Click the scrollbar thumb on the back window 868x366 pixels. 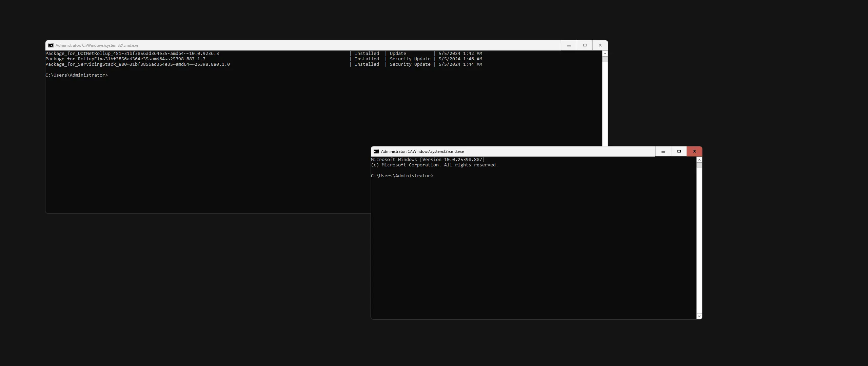coord(605,60)
